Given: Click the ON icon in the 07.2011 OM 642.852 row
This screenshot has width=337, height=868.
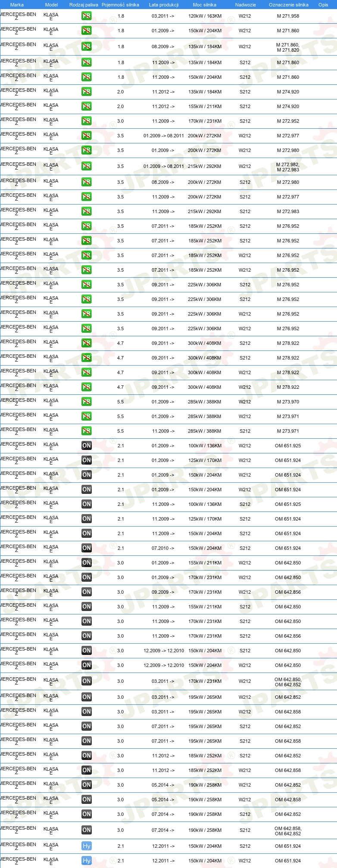Looking at the screenshot, I should click(x=87, y=726).
